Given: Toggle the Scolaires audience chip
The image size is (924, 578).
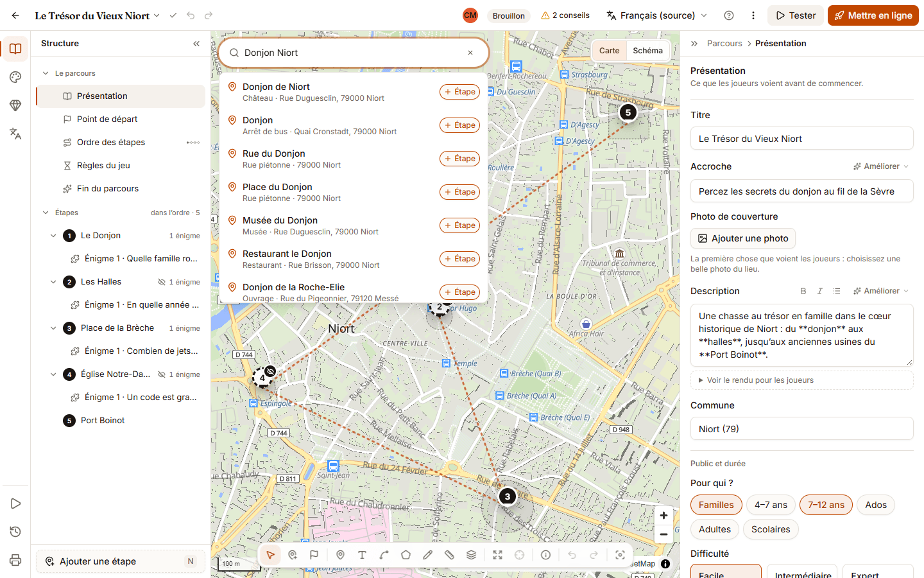Looking at the screenshot, I should 771,529.
